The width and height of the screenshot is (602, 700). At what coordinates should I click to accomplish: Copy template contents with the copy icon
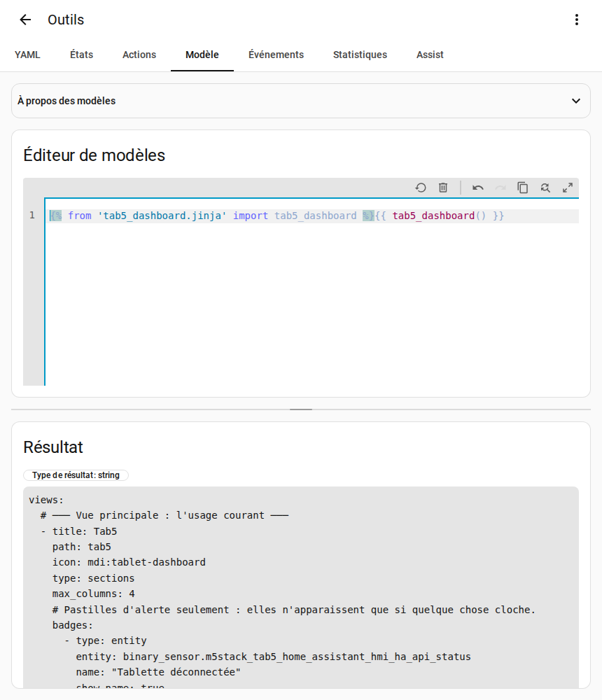(x=522, y=188)
